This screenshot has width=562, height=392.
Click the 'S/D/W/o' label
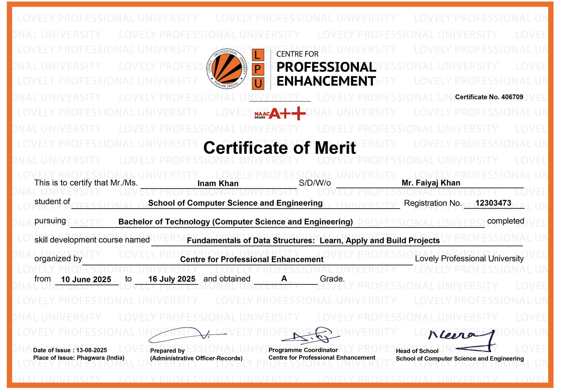[315, 183]
